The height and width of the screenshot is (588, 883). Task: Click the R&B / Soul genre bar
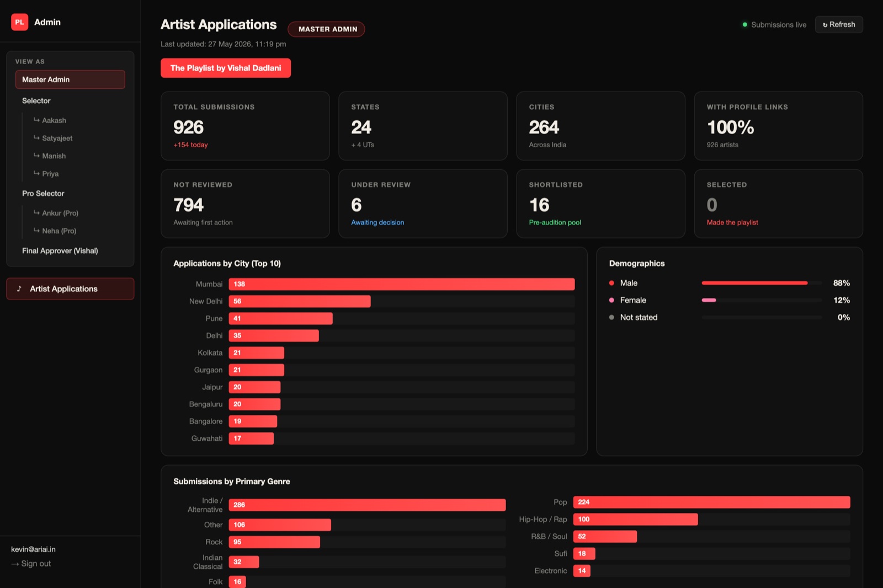pyautogui.click(x=605, y=536)
